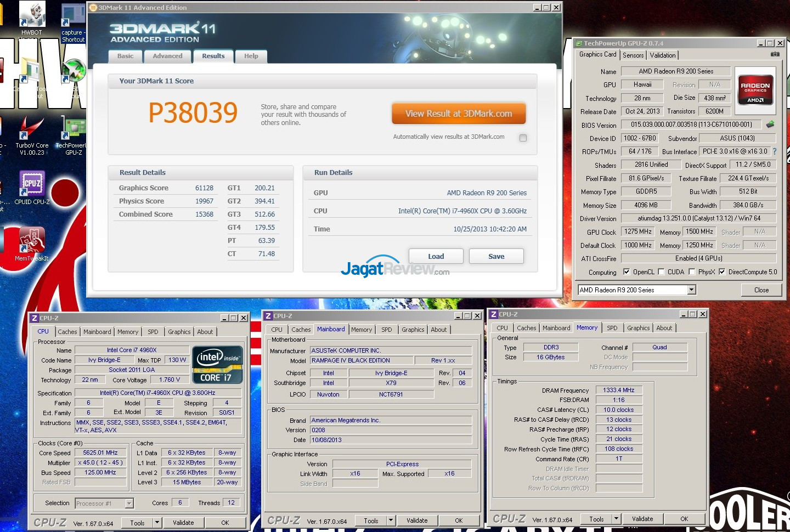Click the Load button in Run Details

pos(436,256)
